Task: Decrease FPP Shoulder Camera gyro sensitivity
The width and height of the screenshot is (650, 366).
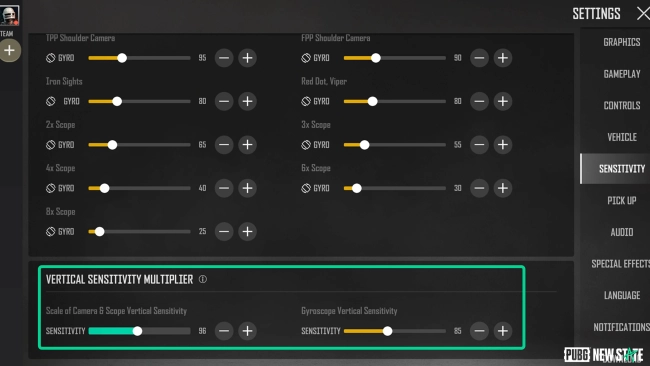Action: point(479,58)
